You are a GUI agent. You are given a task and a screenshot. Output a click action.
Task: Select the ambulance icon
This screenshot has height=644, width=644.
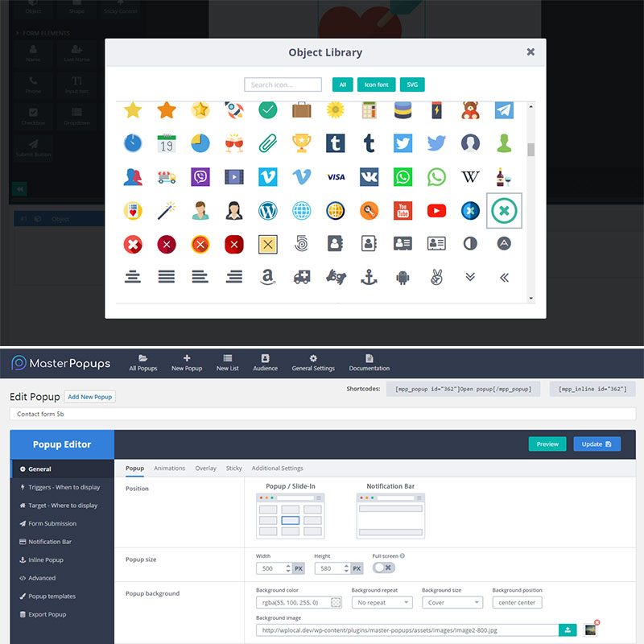pyautogui.click(x=302, y=278)
